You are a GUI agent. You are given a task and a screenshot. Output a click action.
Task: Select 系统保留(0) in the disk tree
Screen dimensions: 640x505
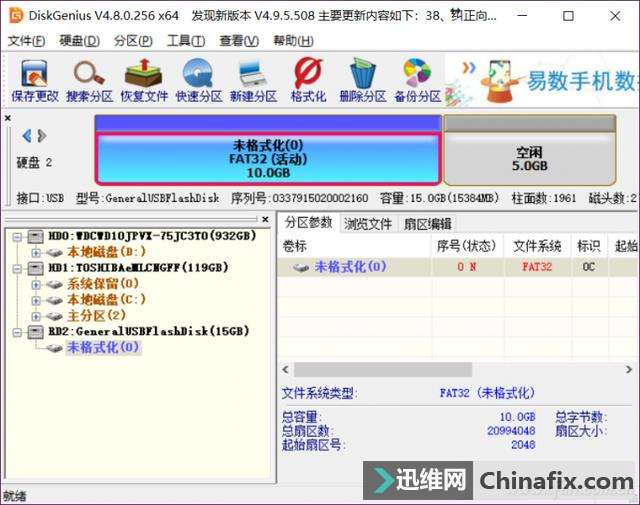[x=103, y=284]
